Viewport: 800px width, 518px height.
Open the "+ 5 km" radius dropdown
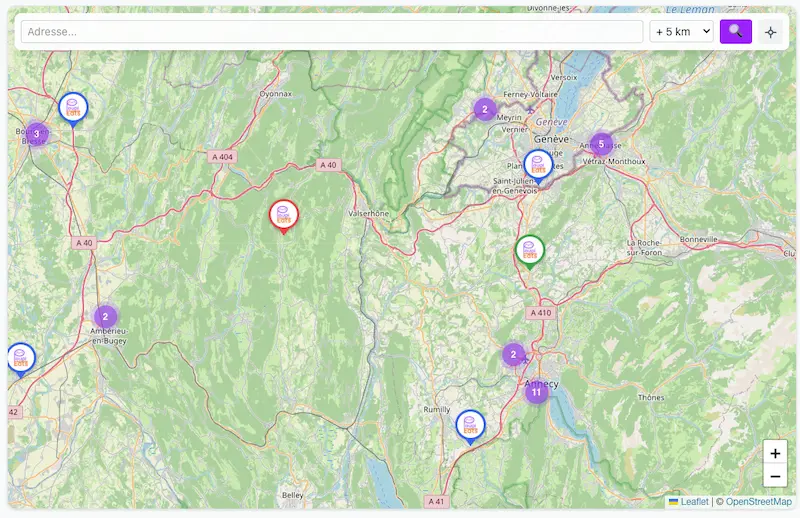click(681, 31)
